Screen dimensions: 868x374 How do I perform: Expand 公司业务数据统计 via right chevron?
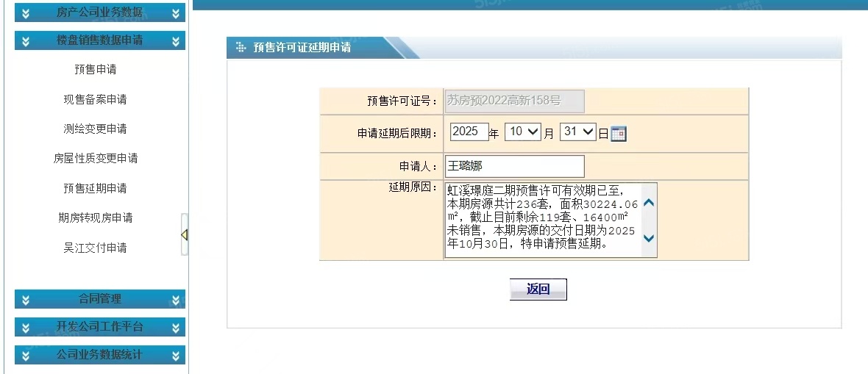(176, 355)
